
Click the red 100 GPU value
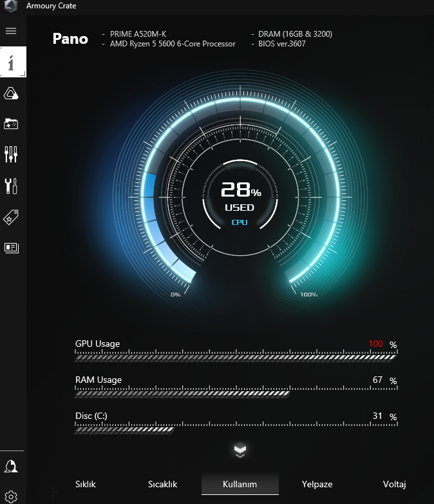pos(375,344)
